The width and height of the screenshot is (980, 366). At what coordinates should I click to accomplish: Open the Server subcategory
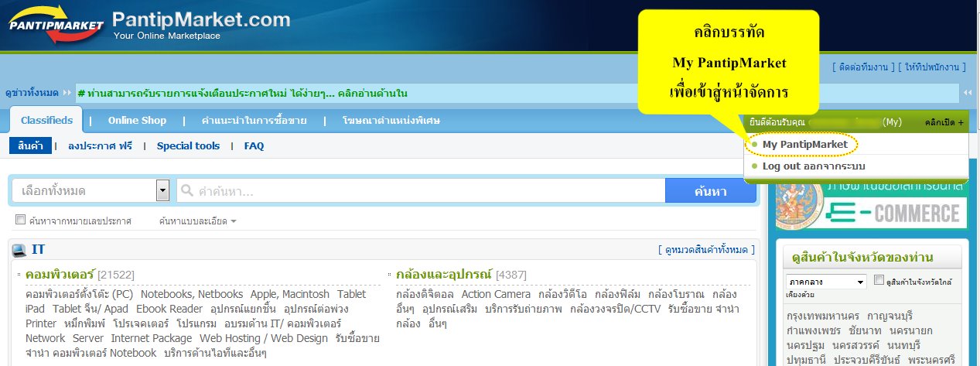click(88, 338)
